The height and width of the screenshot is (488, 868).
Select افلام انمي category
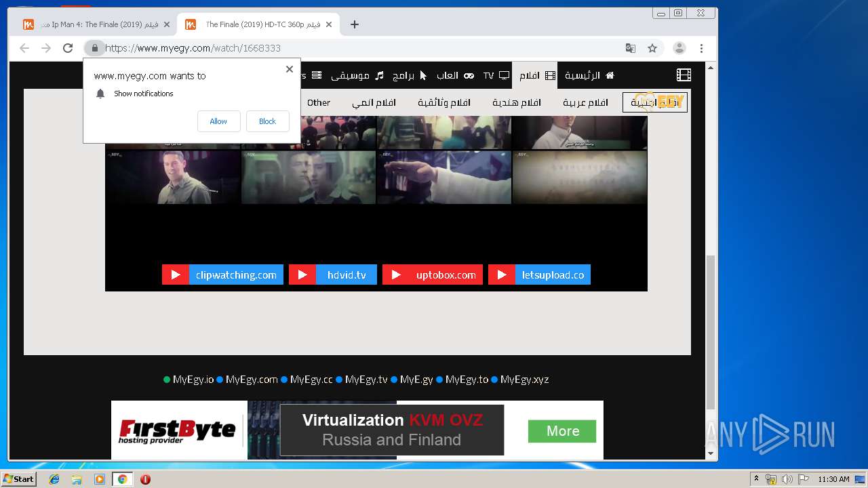374,102
